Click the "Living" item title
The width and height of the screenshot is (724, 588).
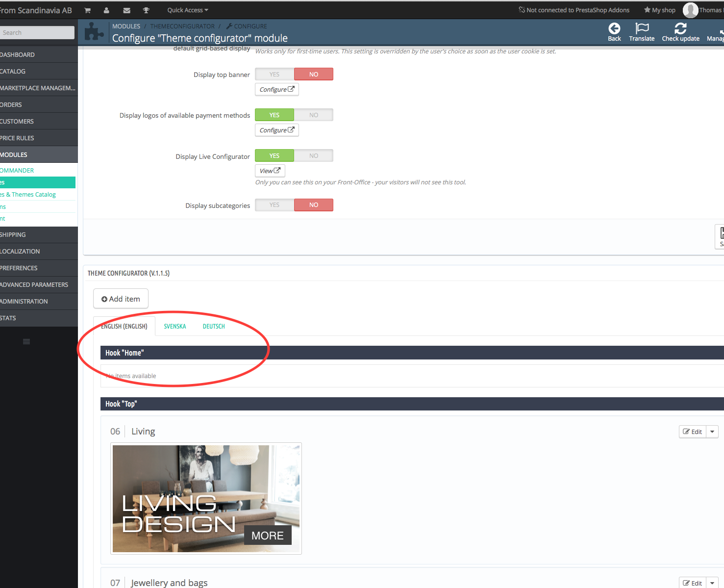tap(143, 432)
